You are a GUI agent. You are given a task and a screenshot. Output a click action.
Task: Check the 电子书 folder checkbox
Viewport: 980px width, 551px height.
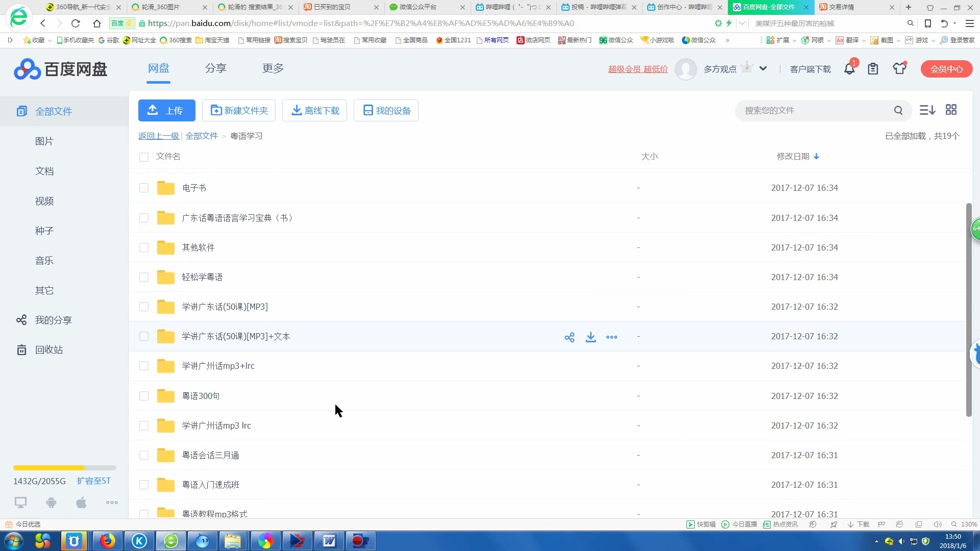coord(144,188)
